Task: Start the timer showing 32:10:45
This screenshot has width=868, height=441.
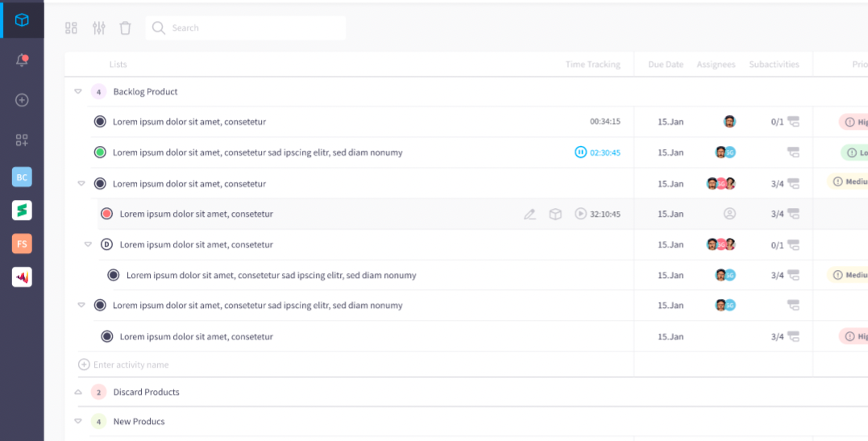Action: tap(580, 214)
